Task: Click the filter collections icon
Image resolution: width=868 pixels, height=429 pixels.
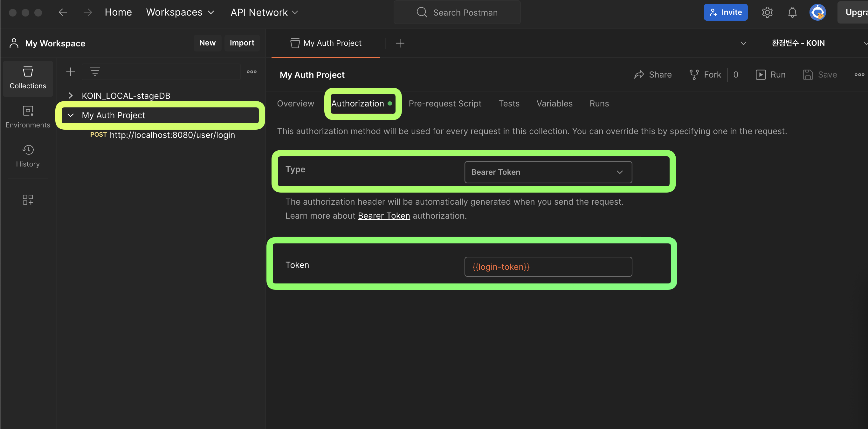Action: [95, 72]
